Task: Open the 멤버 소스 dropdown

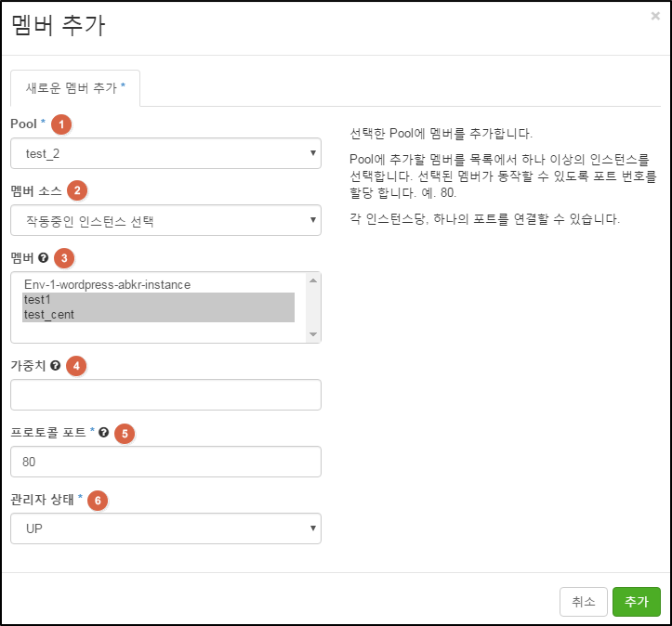Action: point(165,220)
